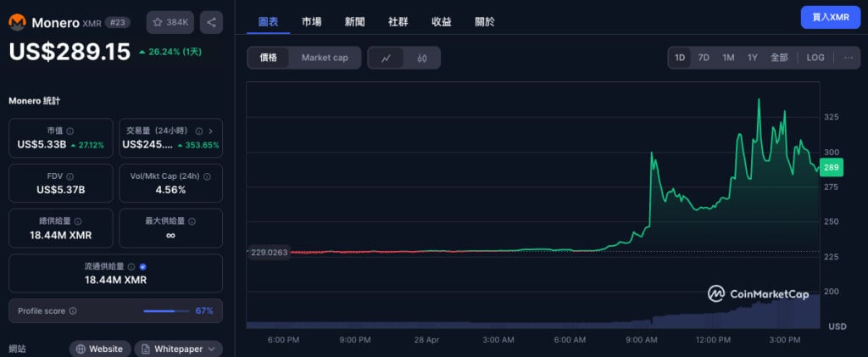Viewport: 868px width, 357px height.
Task: Click the info icon next to 市值
Action: pyautogui.click(x=70, y=131)
